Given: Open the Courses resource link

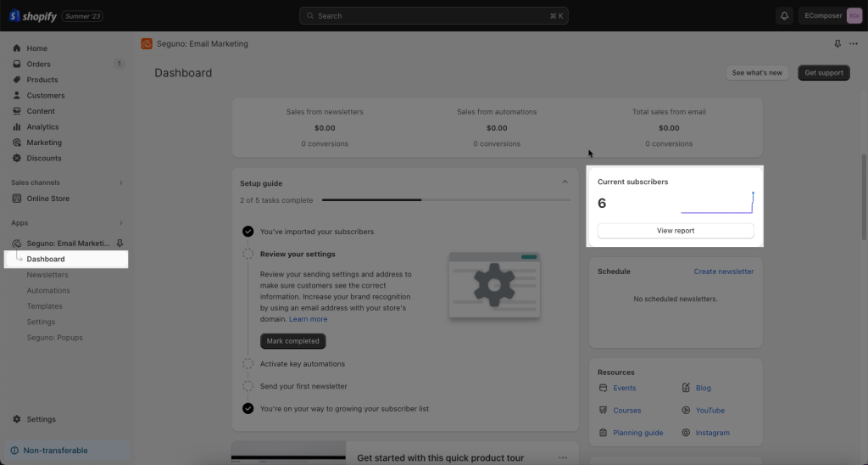Looking at the screenshot, I should 627,411.
